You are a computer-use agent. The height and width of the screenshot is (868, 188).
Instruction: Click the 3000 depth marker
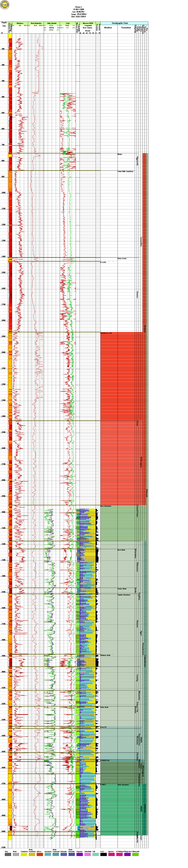coord(3,512)
